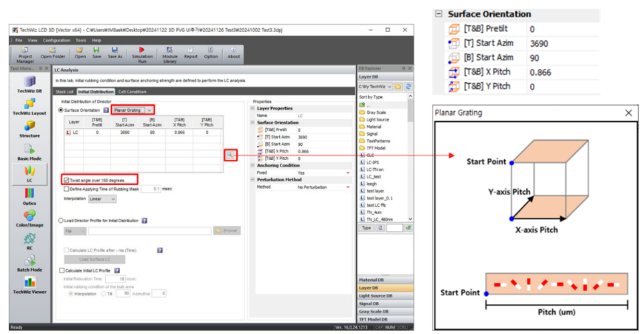Open the TechWiz Viewer module
Viewport: 644px width, 334px height.
click(x=29, y=286)
